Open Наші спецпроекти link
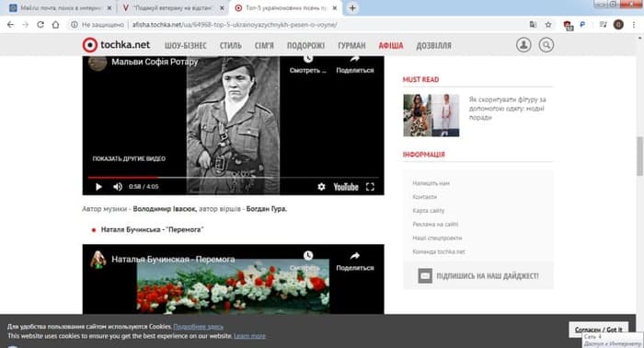 pyautogui.click(x=437, y=238)
